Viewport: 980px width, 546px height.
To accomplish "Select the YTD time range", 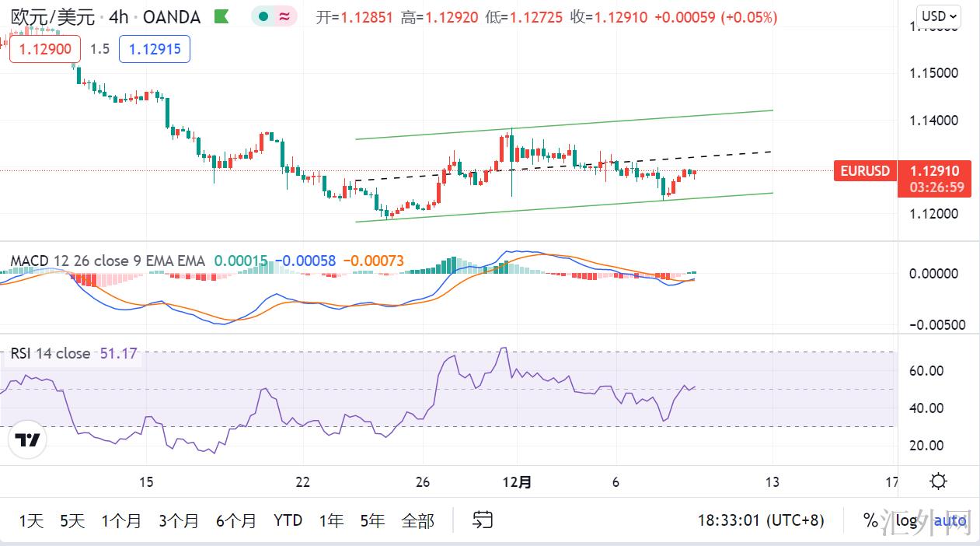I will coord(288,520).
